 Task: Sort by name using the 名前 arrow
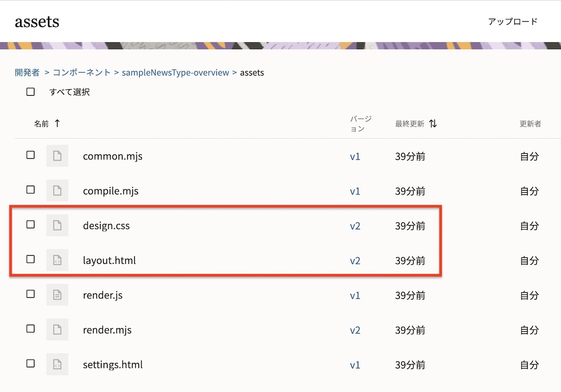pos(57,124)
